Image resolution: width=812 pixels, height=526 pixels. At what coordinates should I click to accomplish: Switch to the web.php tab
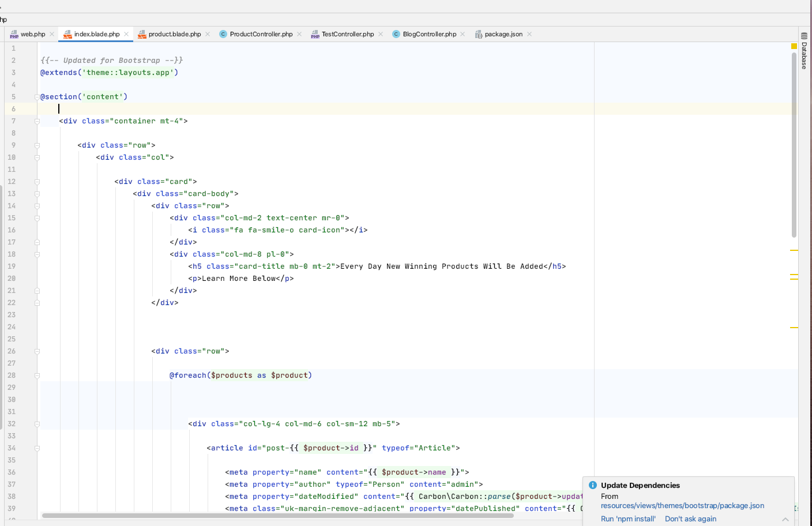tap(33, 34)
